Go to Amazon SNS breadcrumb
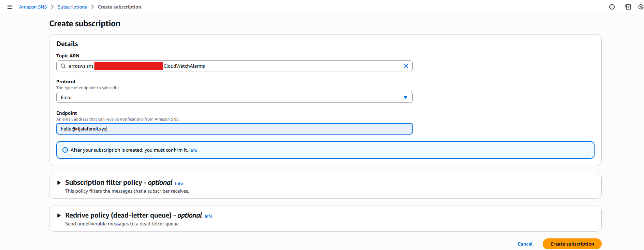644x250 pixels. point(33,7)
